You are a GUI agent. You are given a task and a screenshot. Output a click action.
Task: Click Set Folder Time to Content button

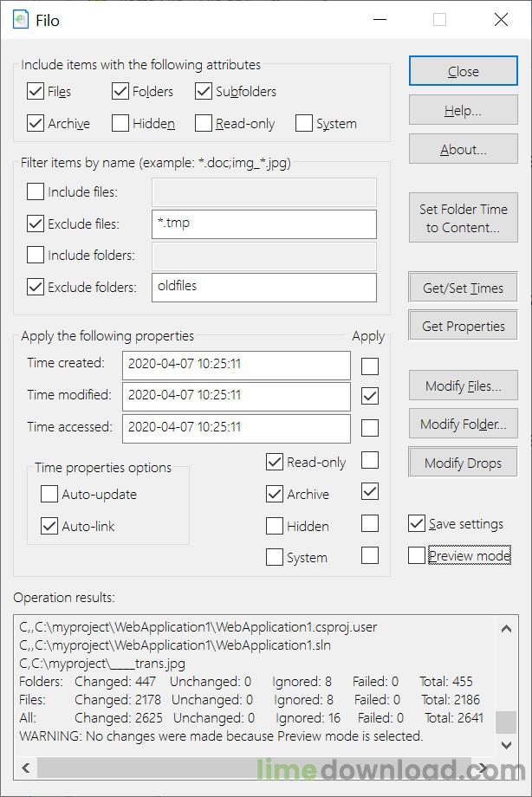pos(463,218)
